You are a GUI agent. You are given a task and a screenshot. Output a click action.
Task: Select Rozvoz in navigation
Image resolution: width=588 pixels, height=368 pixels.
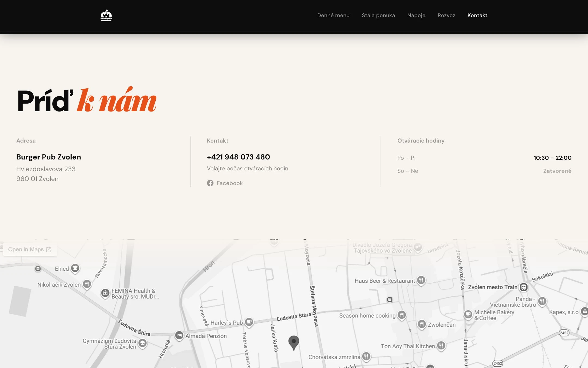446,16
